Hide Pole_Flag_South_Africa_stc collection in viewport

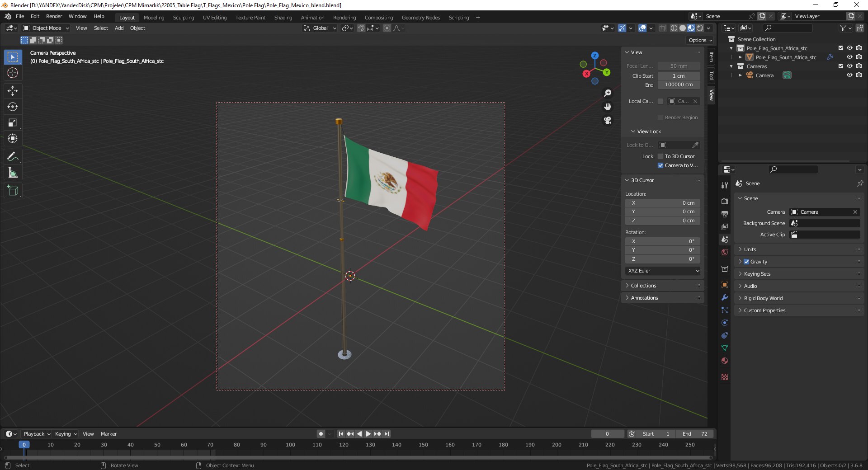coord(849,48)
